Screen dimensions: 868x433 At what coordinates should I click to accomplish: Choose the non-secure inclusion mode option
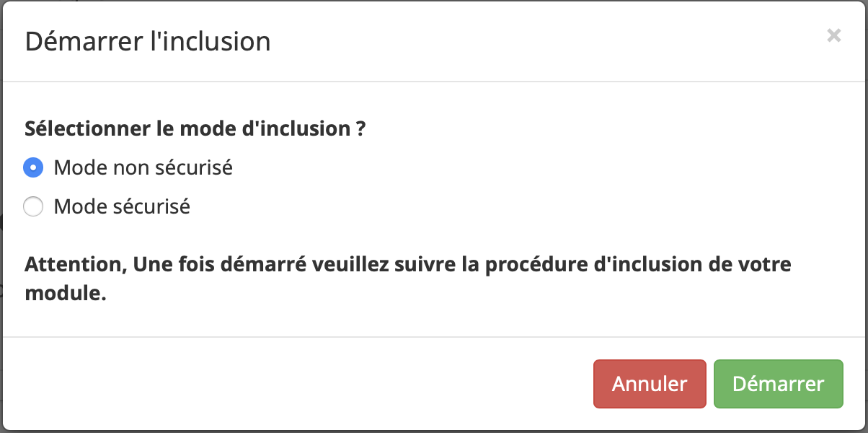32,167
